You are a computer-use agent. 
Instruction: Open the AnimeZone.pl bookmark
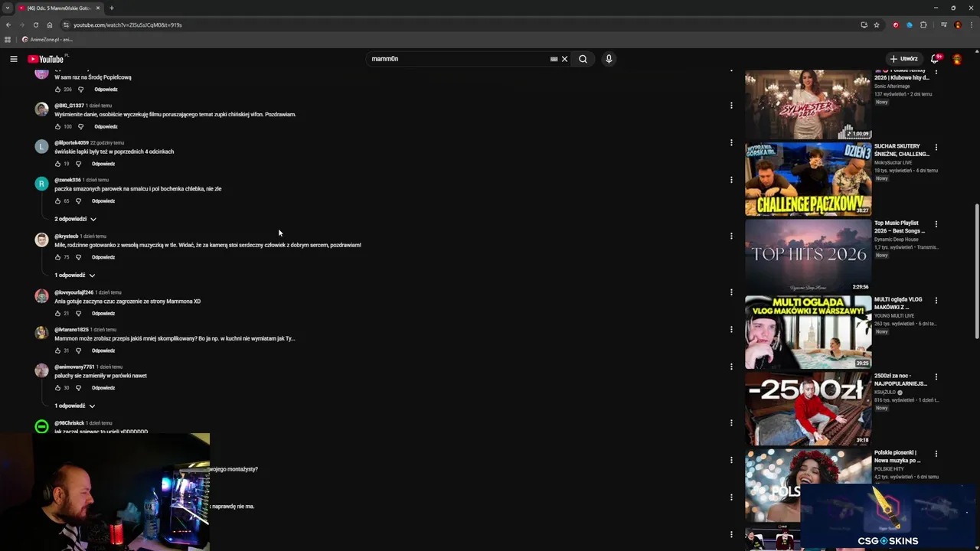coord(47,40)
